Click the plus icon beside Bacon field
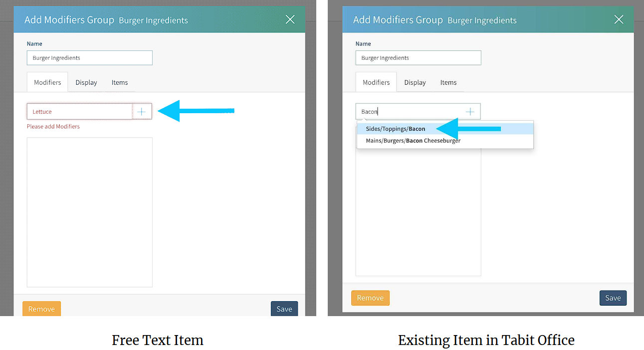 [x=470, y=112]
